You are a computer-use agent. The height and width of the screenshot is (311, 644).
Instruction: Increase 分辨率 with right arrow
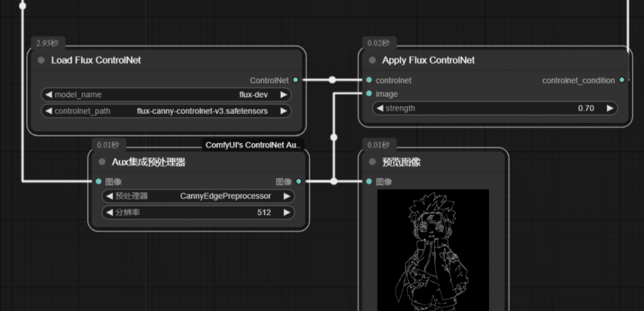click(287, 212)
